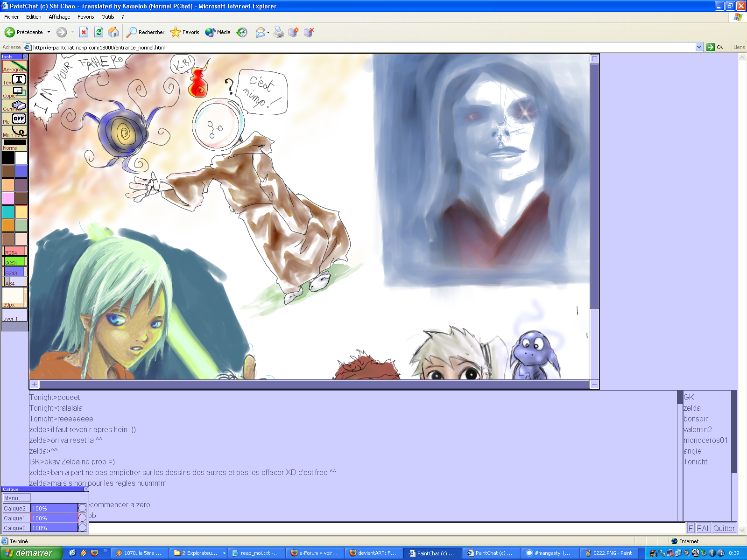747x560 pixels.
Task: Close the tools palette
Action: pos(25,56)
